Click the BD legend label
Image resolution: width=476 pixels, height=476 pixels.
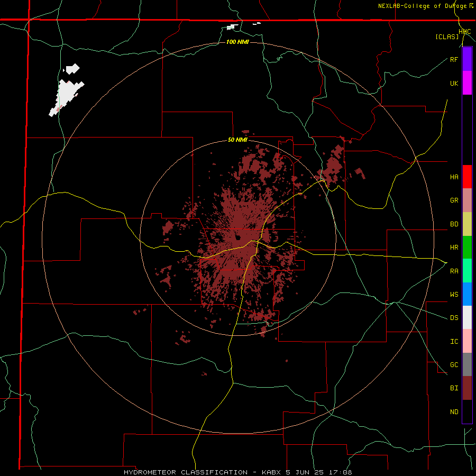(454, 224)
